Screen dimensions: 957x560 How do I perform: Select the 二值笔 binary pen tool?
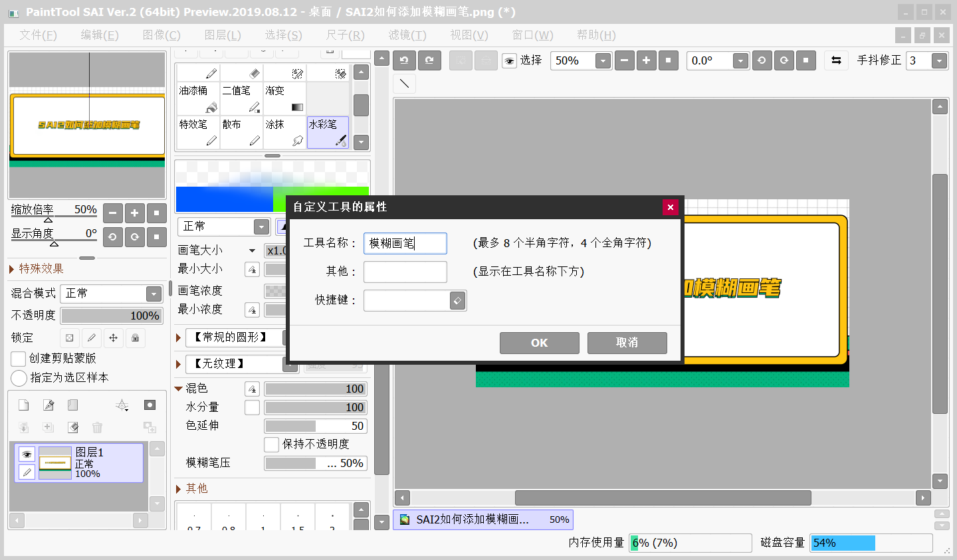[241, 98]
